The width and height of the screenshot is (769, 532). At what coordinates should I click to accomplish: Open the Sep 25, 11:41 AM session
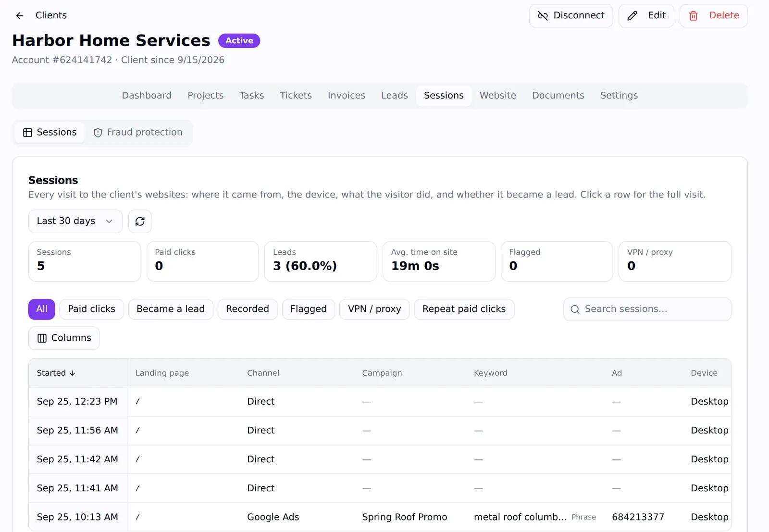(380, 488)
